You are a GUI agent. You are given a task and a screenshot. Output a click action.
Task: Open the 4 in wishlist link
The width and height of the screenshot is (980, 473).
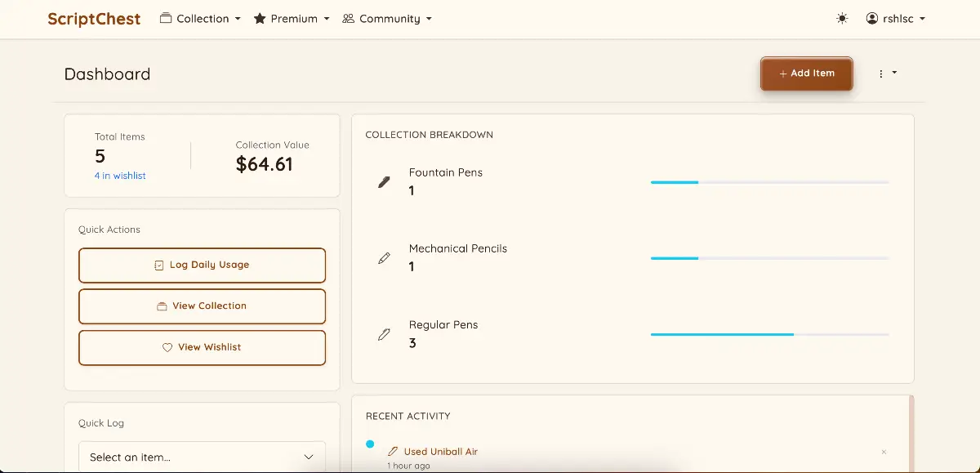coord(120,176)
